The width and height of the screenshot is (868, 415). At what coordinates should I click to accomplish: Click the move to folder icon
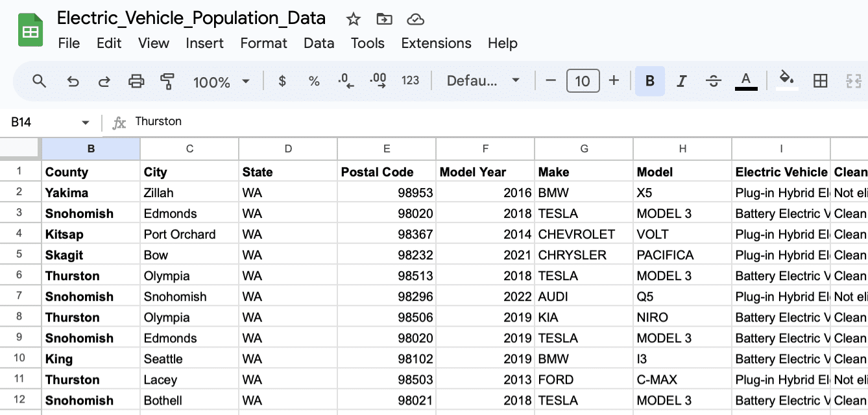(384, 19)
